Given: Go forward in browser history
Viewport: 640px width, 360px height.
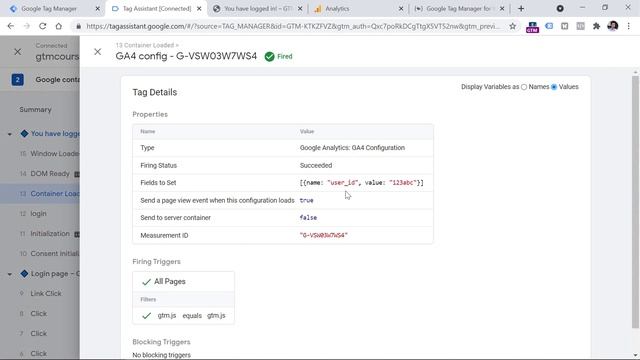Looking at the screenshot, I should 27,26.
